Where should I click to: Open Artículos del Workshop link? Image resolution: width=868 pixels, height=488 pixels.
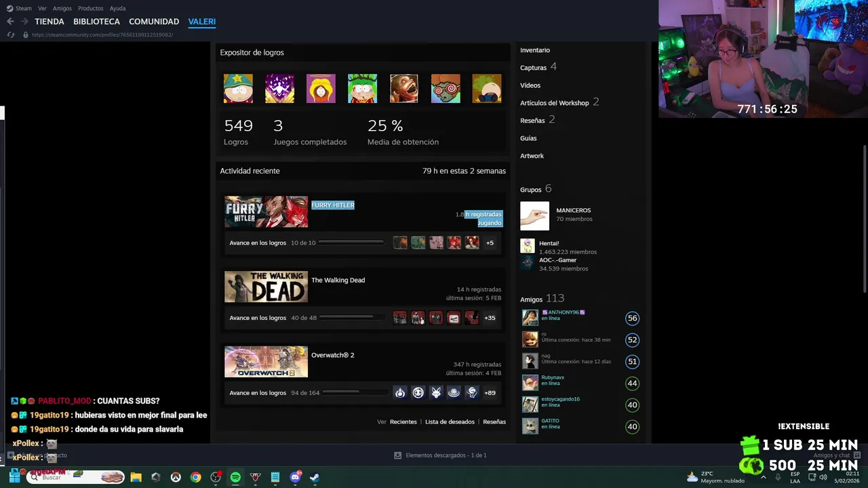coord(554,103)
